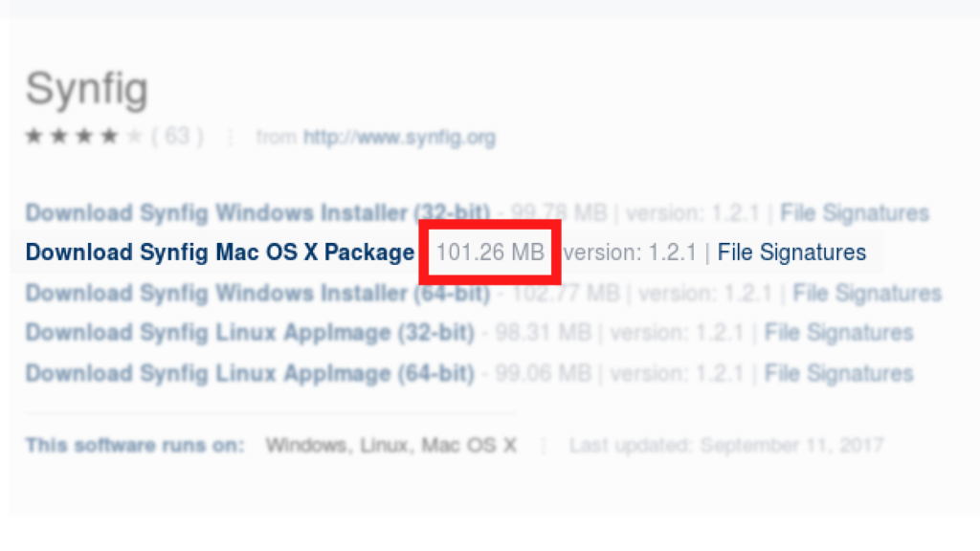Open File Signatures for Mac OS X Package

[791, 253]
